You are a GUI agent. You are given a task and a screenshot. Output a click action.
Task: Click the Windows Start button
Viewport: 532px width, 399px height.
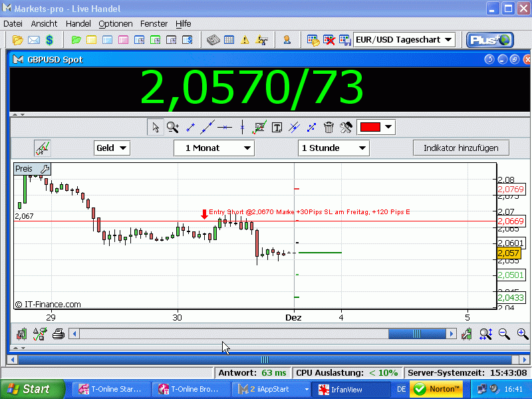[31, 389]
